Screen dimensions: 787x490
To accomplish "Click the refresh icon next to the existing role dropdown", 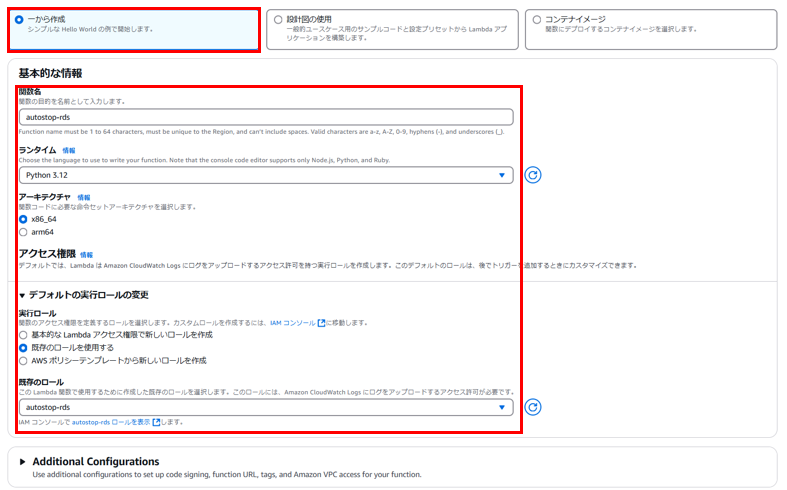I will 533,407.
